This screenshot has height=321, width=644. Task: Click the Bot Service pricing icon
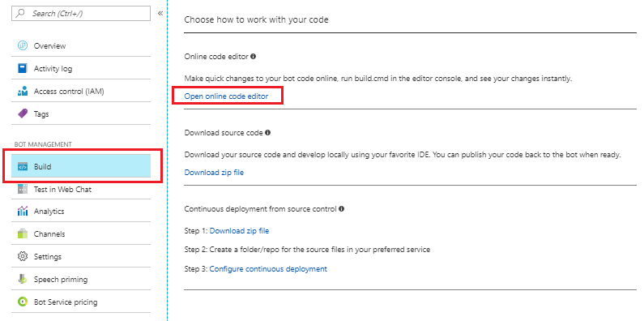[x=22, y=302]
